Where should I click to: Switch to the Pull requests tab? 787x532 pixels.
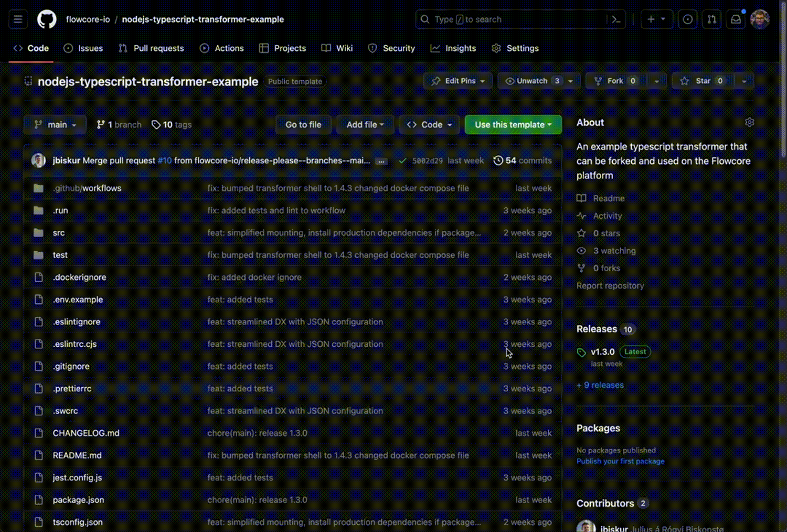[x=151, y=48]
